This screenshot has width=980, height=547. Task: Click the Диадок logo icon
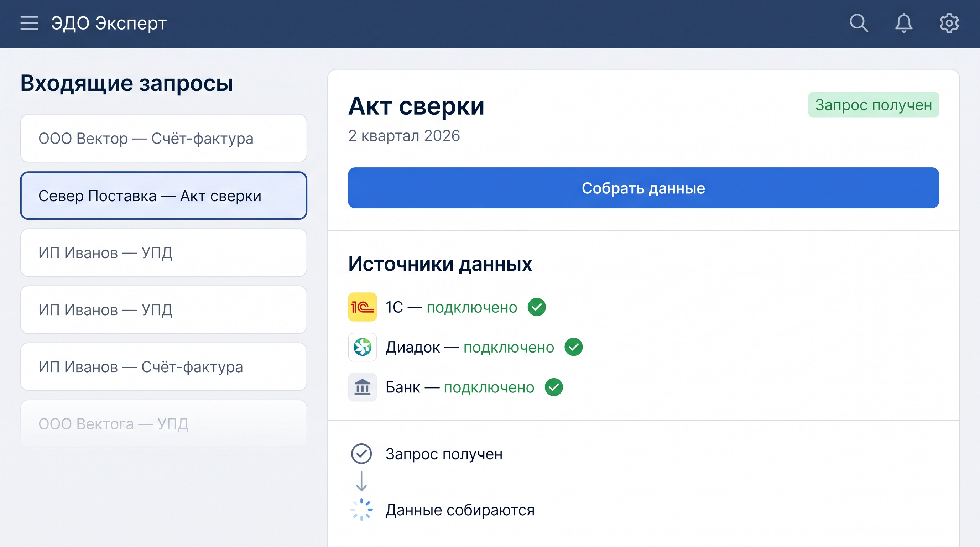362,347
